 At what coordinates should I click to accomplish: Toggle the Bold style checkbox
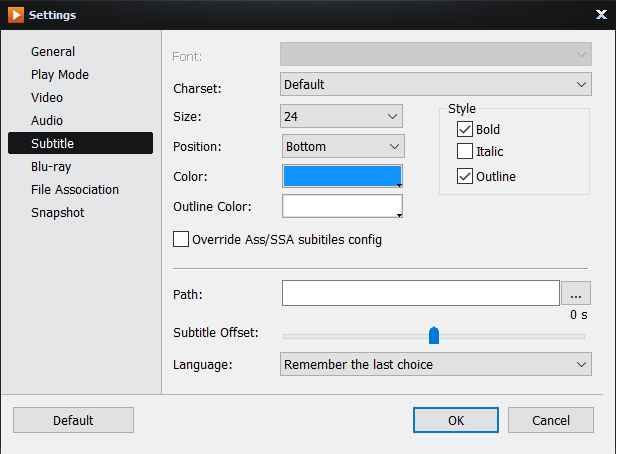click(465, 129)
